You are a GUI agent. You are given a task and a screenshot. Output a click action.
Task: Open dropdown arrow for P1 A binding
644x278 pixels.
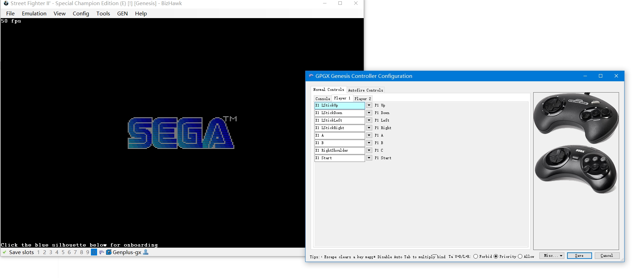coord(369,135)
